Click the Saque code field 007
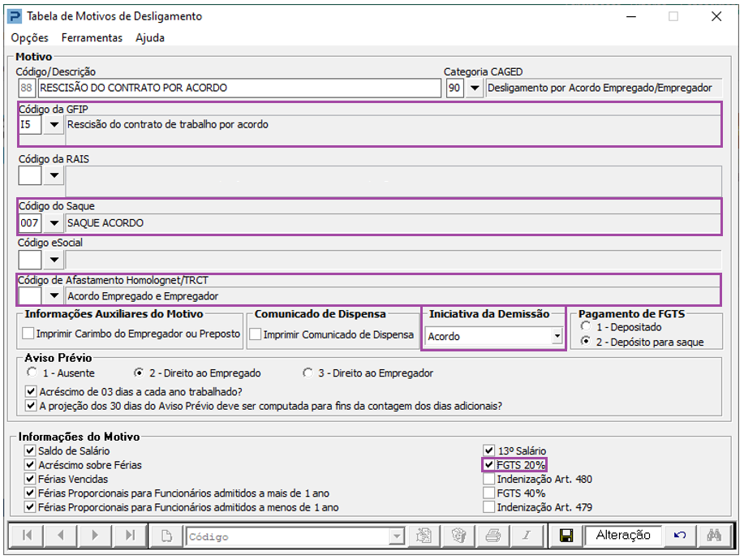 (30, 223)
